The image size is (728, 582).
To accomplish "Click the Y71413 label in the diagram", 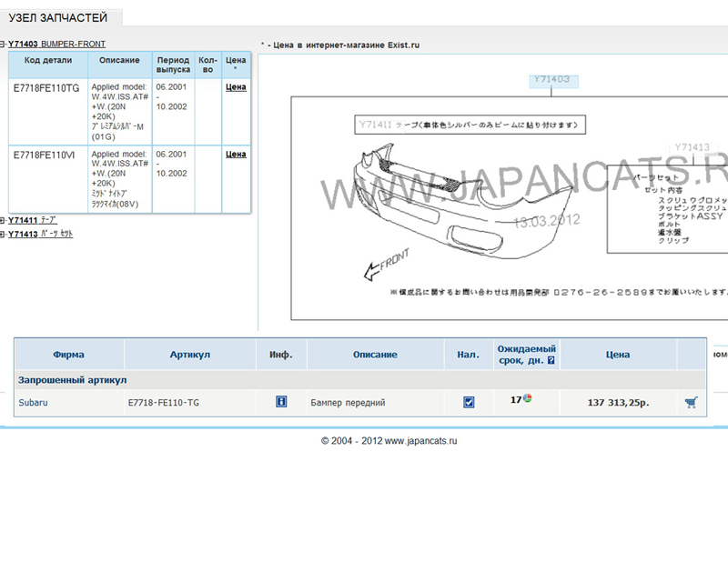I will 692,147.
